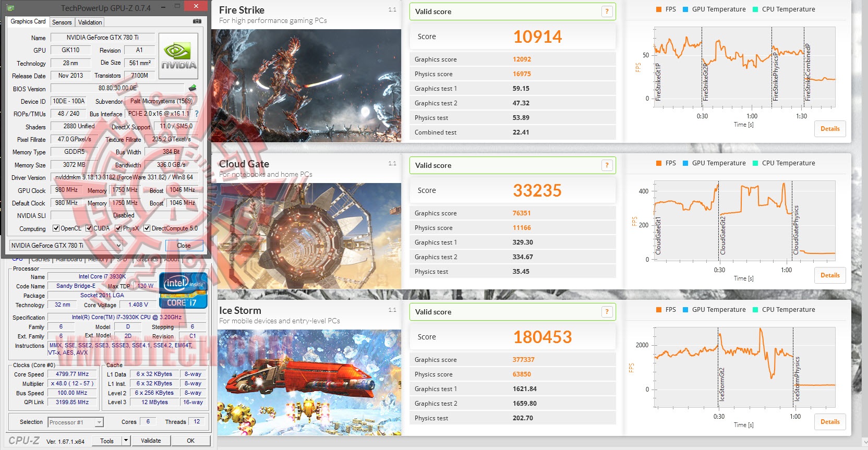Click the Cloud Gate score 33235
Image resolution: width=868 pixels, height=450 pixels.
click(537, 190)
